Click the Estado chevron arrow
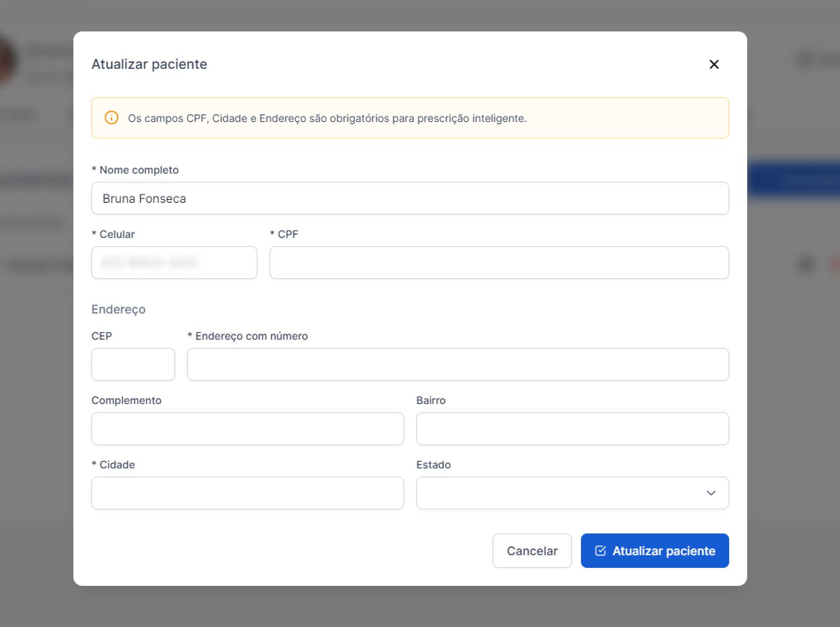840x627 pixels. 710,493
